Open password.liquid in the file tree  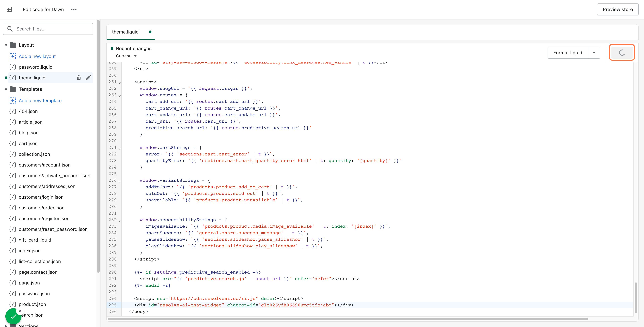coord(36,67)
